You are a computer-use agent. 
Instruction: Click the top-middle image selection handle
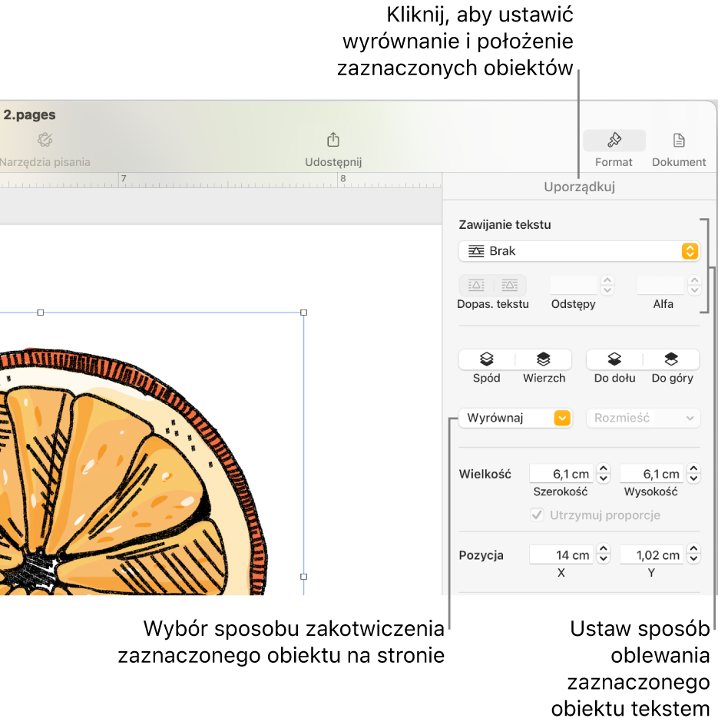(x=41, y=313)
